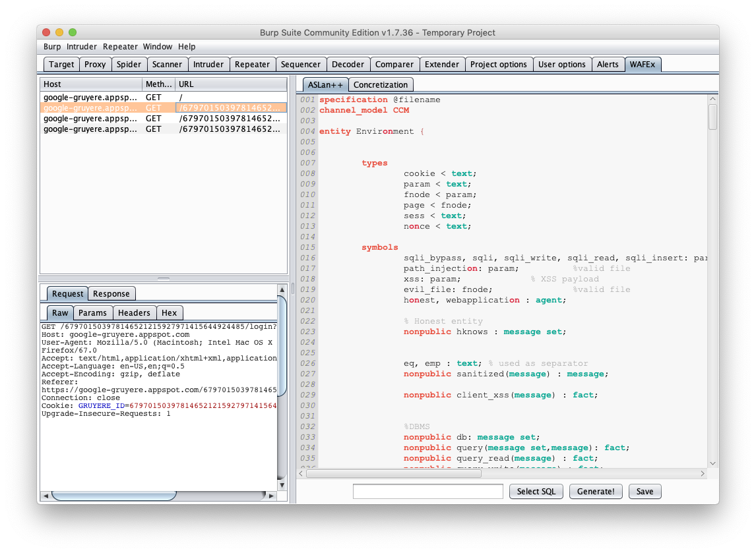This screenshot has width=756, height=553.
Task: Click the Select SQL button
Action: 536,492
